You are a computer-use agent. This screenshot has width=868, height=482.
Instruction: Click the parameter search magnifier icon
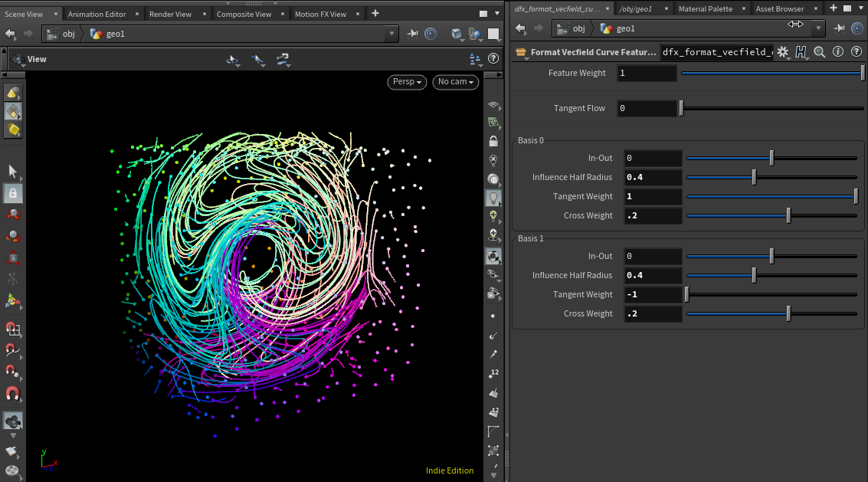[820, 52]
